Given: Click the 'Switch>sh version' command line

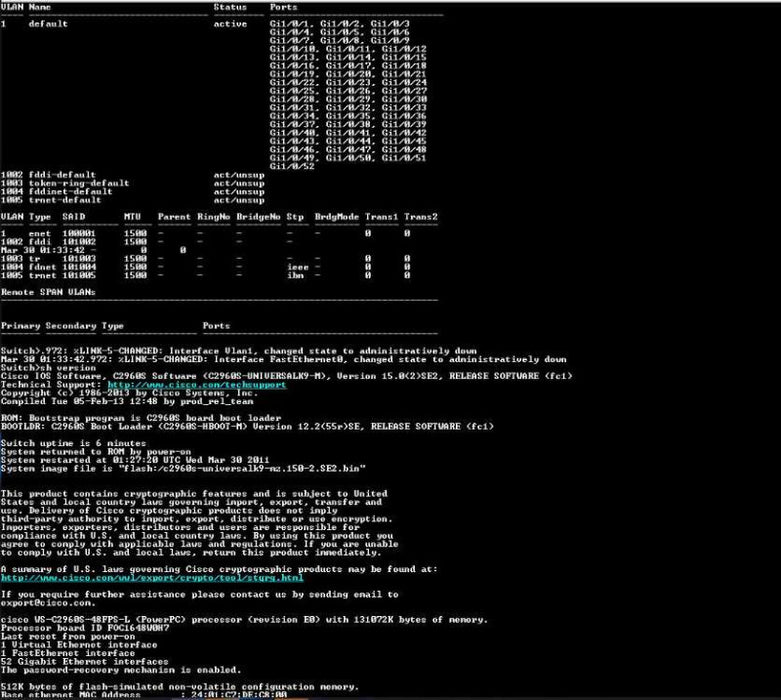Looking at the screenshot, I should coord(48,368).
